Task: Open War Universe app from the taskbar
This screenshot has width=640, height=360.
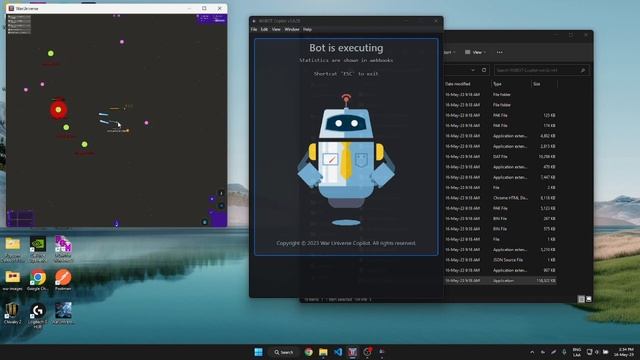Action: tap(353, 352)
